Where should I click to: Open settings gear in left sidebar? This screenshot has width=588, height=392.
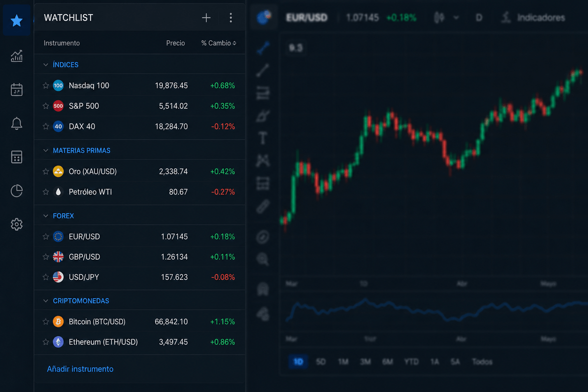[17, 224]
